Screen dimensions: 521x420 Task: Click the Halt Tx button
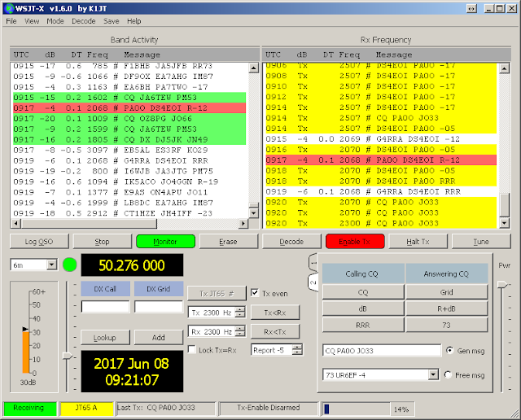(418, 242)
